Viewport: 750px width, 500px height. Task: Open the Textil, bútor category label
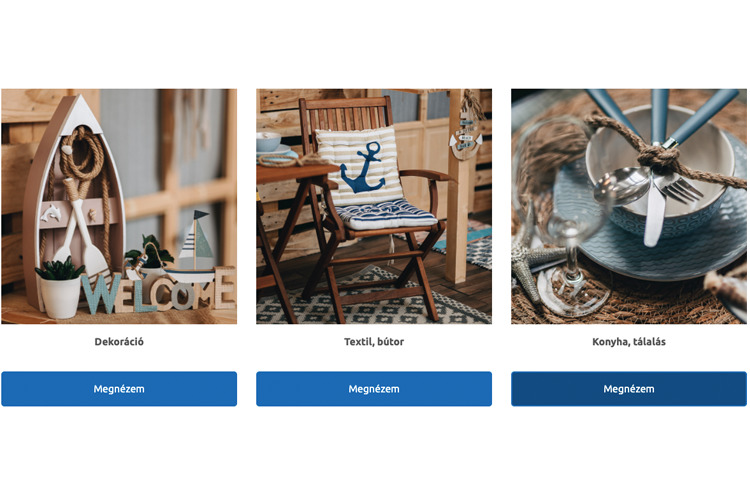point(374,342)
